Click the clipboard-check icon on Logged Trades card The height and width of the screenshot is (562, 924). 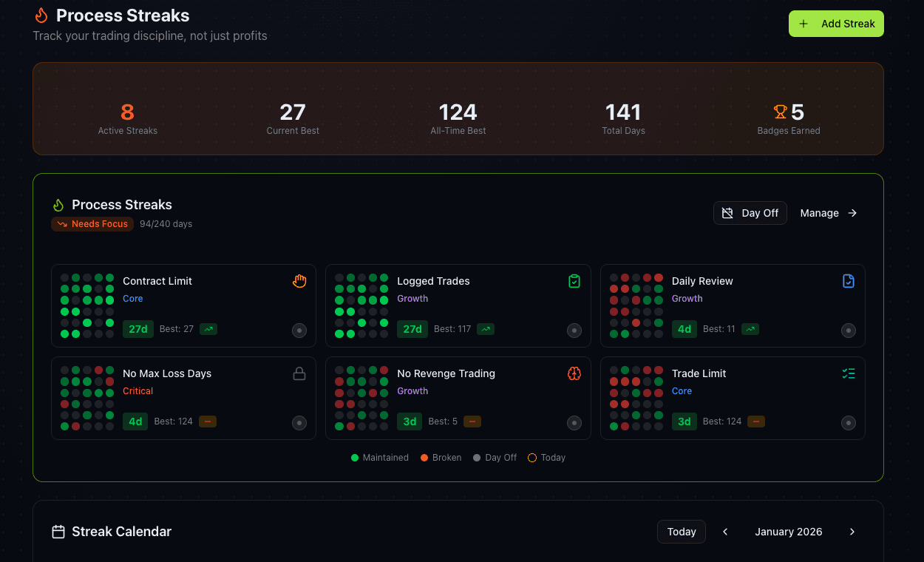[574, 281]
